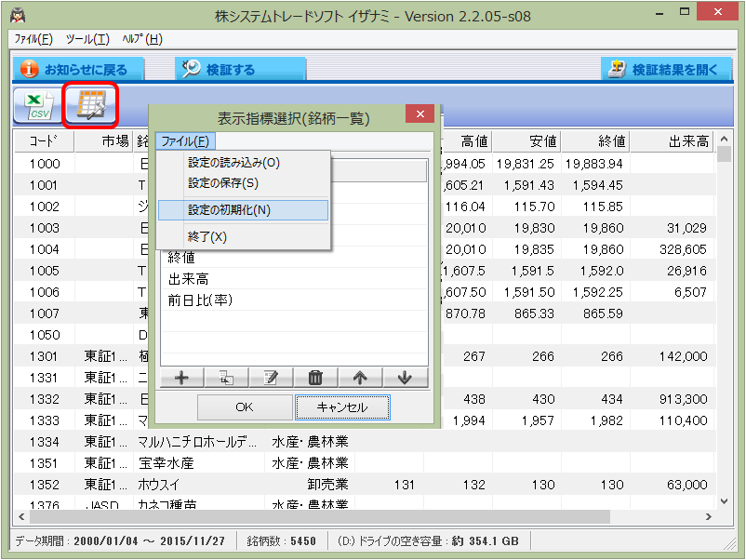
Task: Click code 1333 cell
Action: 45,420
